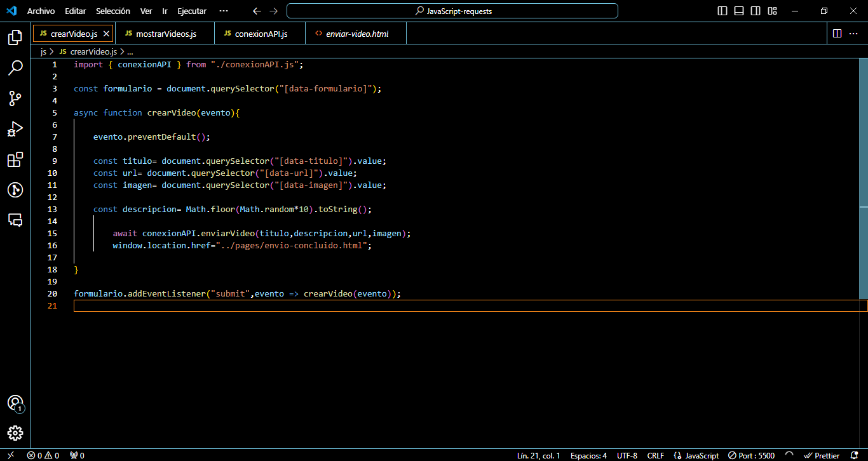Open the remote window indicator in status bar
Viewport: 868px width, 461px height.
tap(11, 455)
